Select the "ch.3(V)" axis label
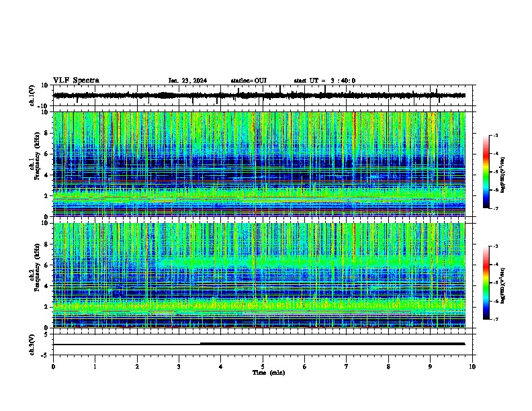 (32, 345)
